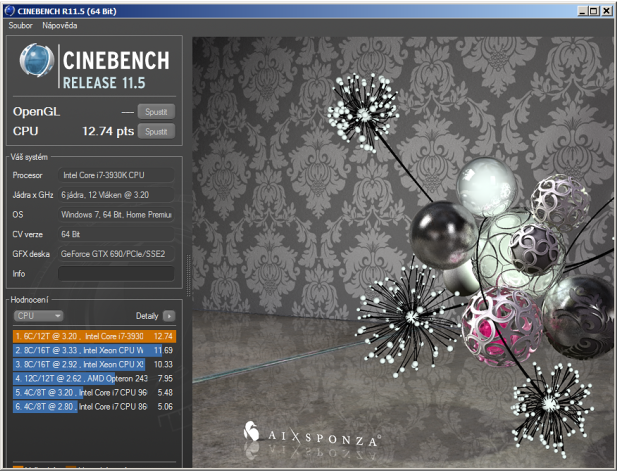Click the CPU score 12.74 pts
Screen dimensions: 620x473
pos(108,131)
